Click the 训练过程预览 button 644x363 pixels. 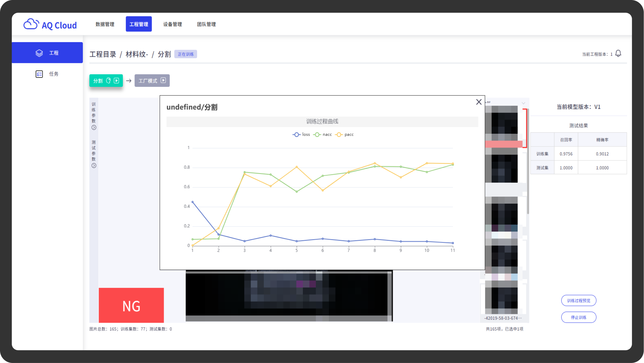point(578,300)
